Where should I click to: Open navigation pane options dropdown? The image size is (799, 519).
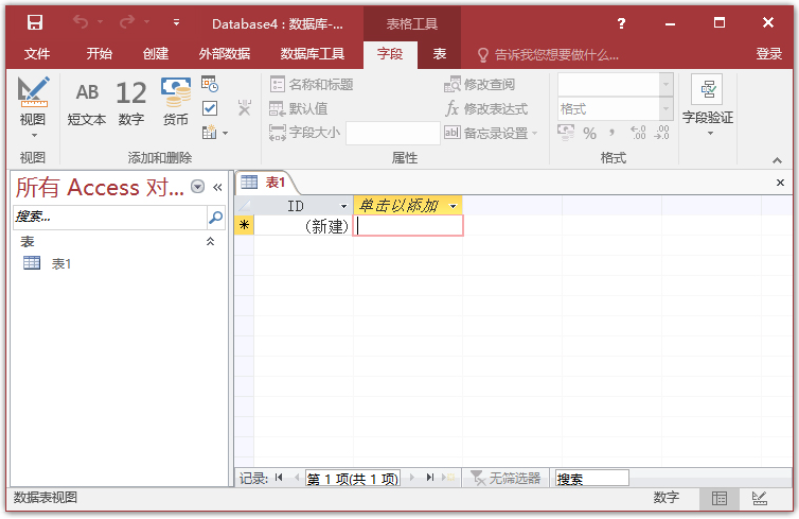coord(198,187)
